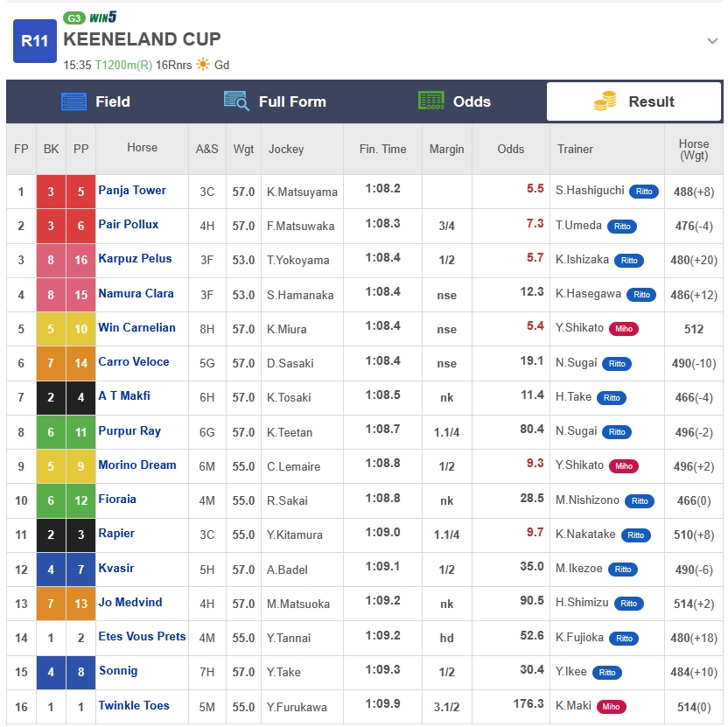
Task: Click red post position 5 swatch for Panja Tower
Action: (80, 192)
